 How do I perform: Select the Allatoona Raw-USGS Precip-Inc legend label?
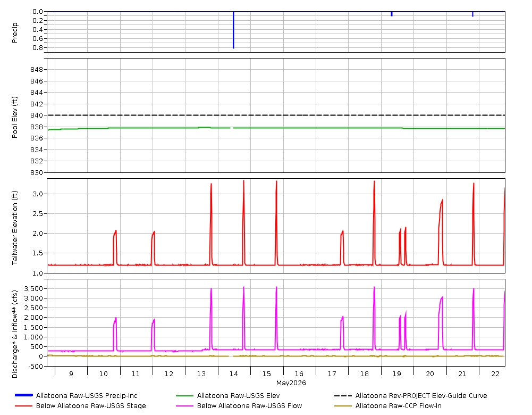(x=87, y=396)
